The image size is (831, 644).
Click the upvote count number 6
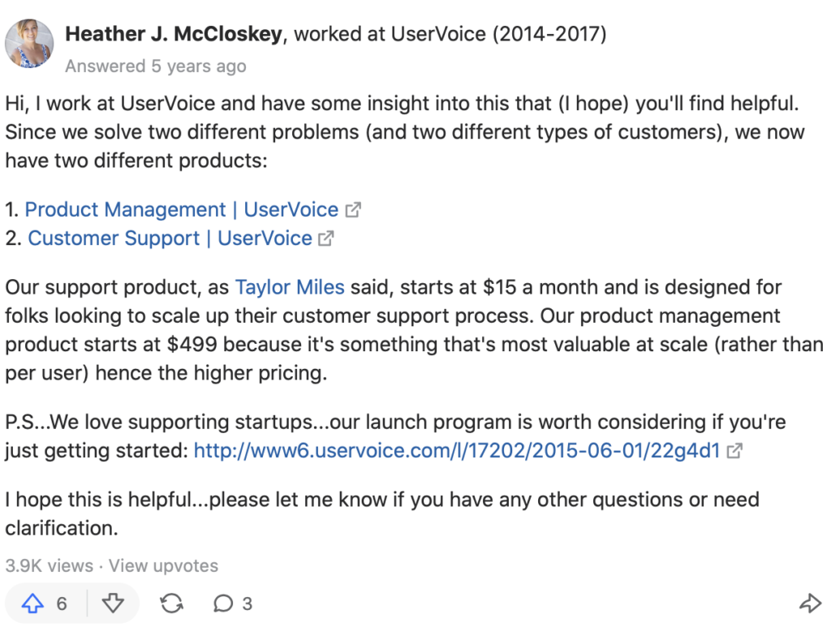click(62, 603)
